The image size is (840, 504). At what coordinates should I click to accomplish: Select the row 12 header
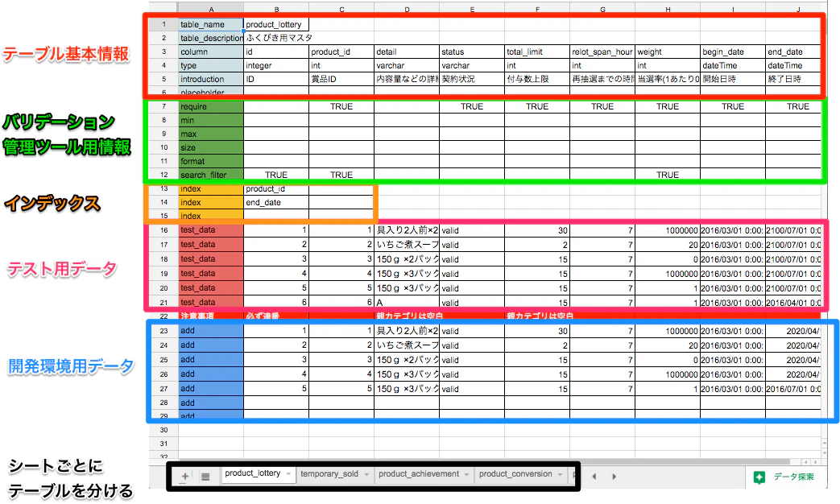coord(164,175)
